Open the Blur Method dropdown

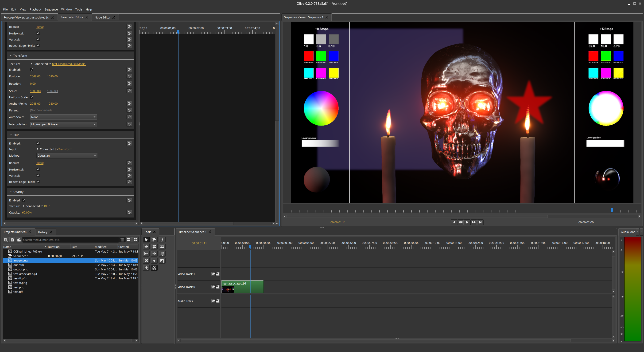[x=67, y=155]
